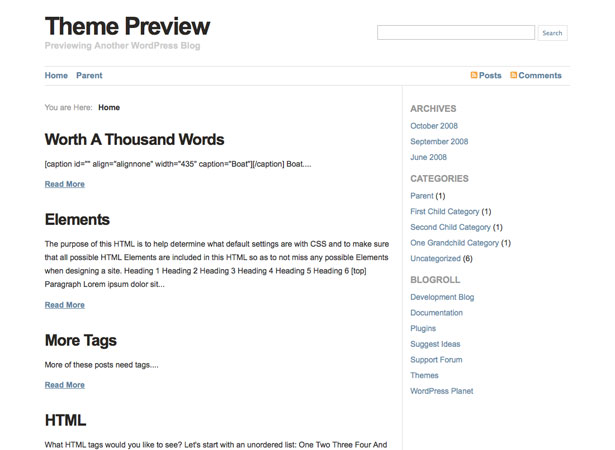Focus the search input field
Viewport: 615px width, 450px height.
point(456,33)
